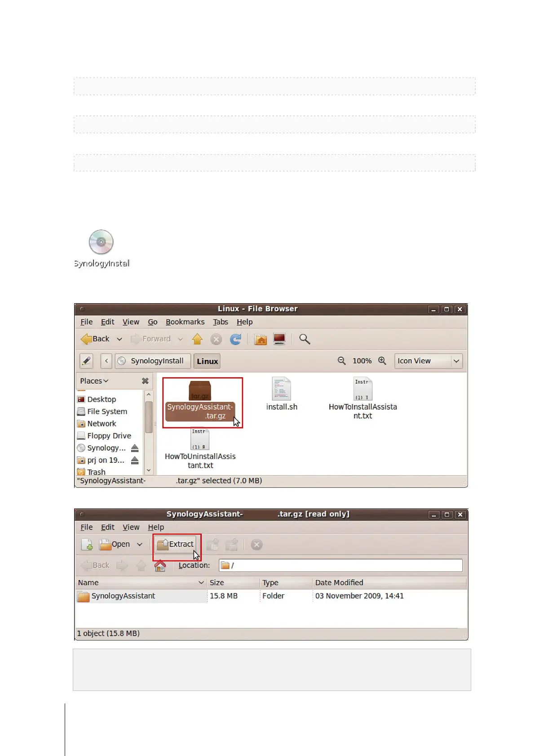Click Back in the archive window
The image size is (535, 756).
pos(95,566)
